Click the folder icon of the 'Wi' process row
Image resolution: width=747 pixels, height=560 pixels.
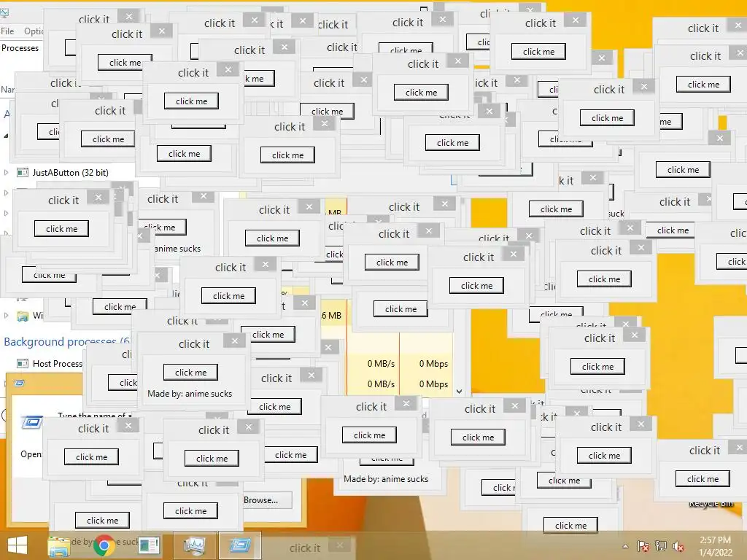(23, 316)
